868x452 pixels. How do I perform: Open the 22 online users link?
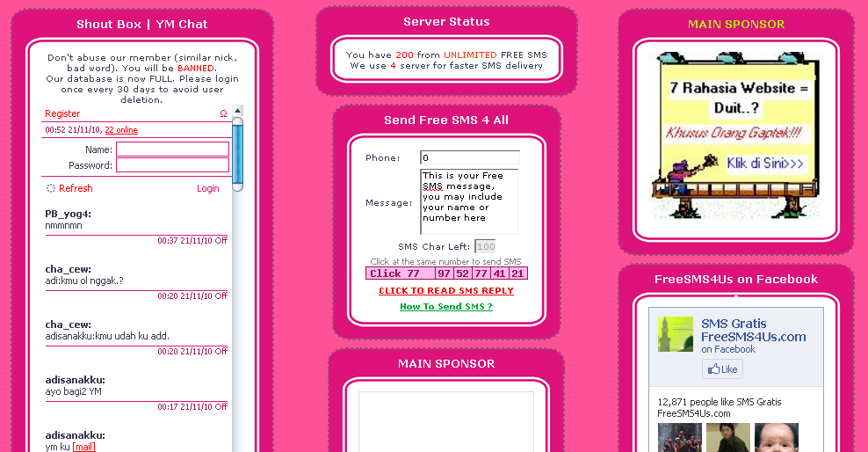coord(121,130)
